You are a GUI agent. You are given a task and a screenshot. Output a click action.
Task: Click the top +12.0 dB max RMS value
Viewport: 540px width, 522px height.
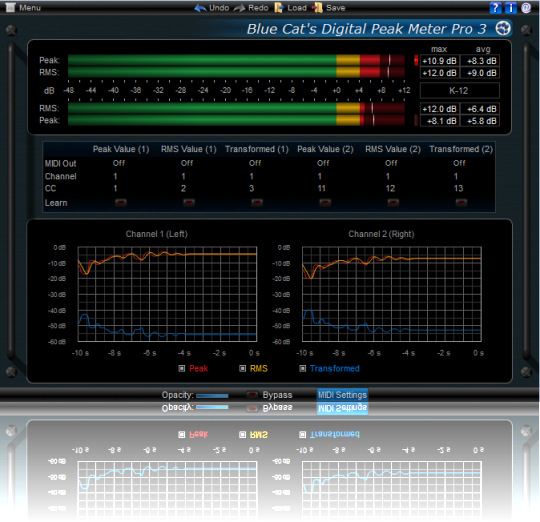pos(439,73)
